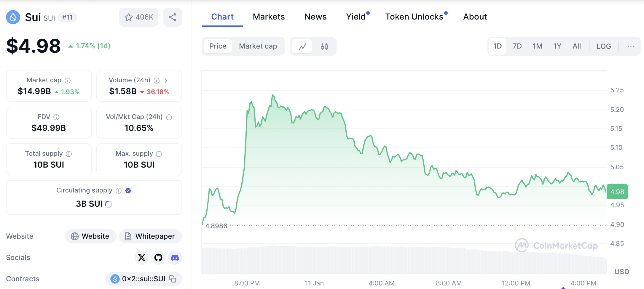Switch to the Markets tab
The image size is (644, 289).
[269, 17]
